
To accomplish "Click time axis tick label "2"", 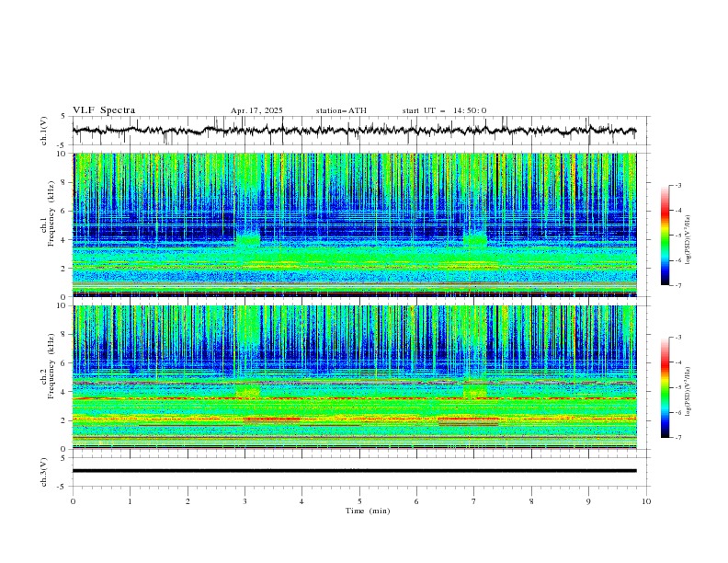I will tap(188, 501).
